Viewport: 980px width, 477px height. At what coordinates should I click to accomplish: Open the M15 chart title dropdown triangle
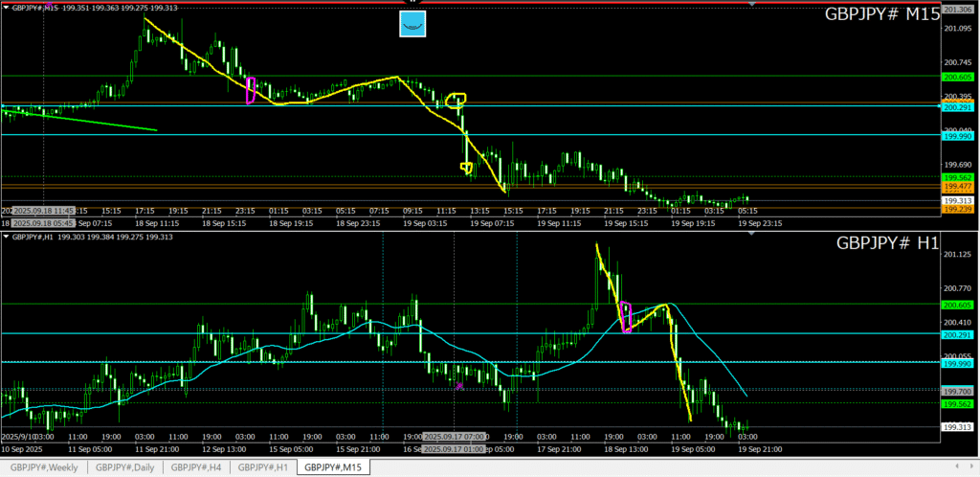[5, 7]
